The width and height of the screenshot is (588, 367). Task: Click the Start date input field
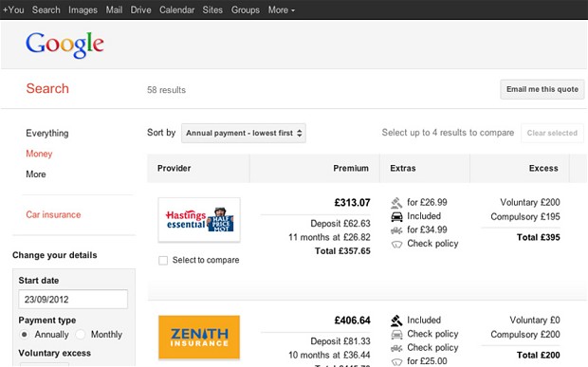(73, 299)
